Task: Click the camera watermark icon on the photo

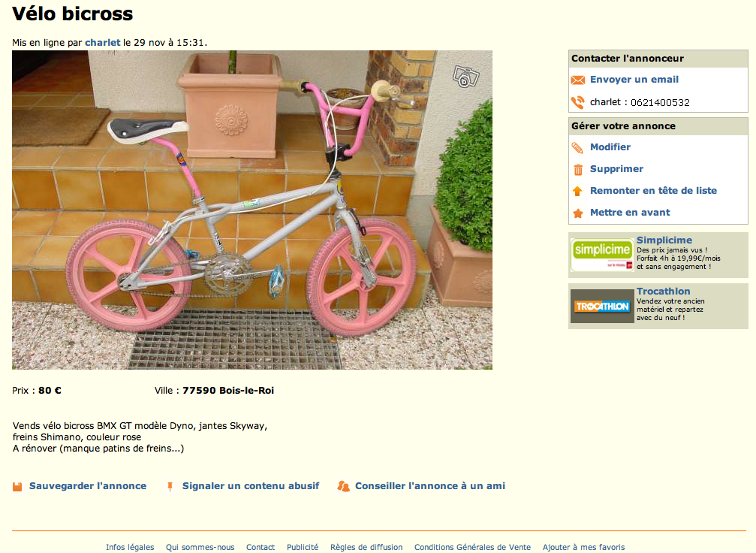Action: click(x=465, y=77)
